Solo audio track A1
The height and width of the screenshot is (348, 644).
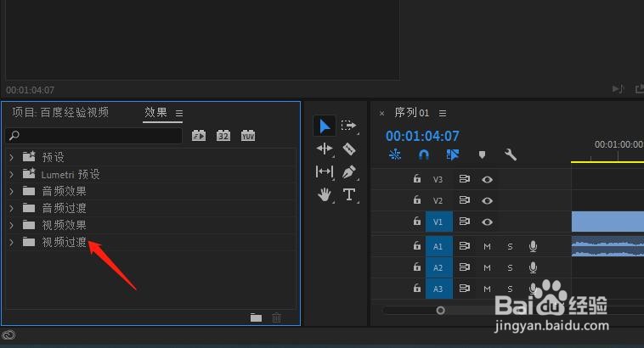(x=510, y=246)
